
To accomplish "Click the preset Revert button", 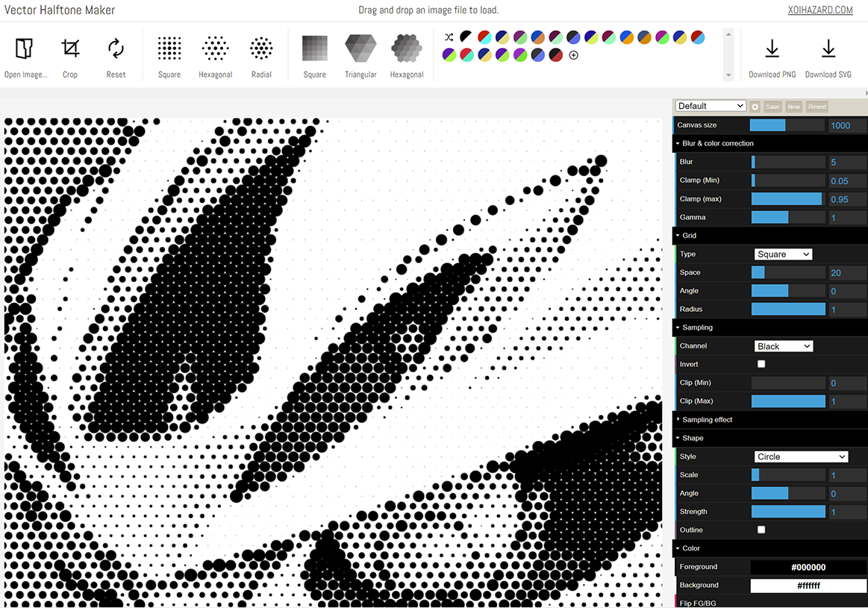I will tap(817, 107).
